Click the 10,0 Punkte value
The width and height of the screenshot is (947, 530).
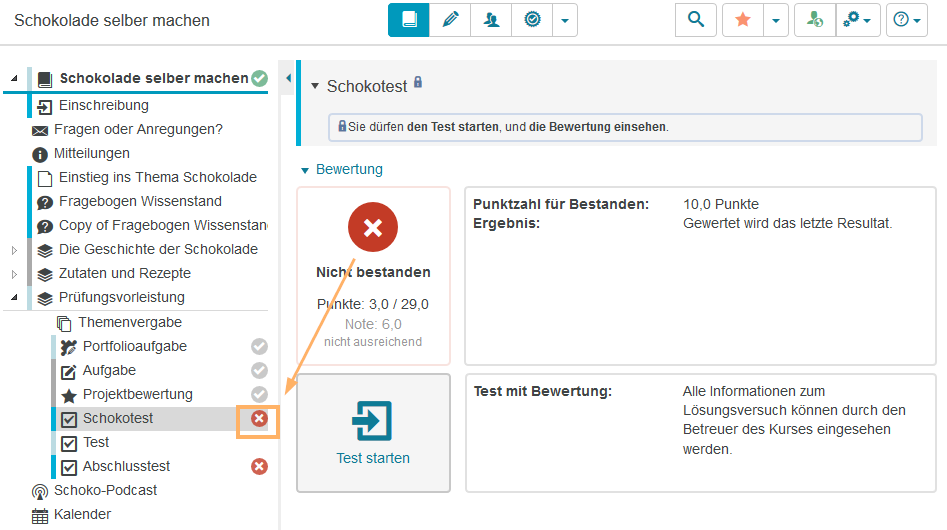coord(721,205)
